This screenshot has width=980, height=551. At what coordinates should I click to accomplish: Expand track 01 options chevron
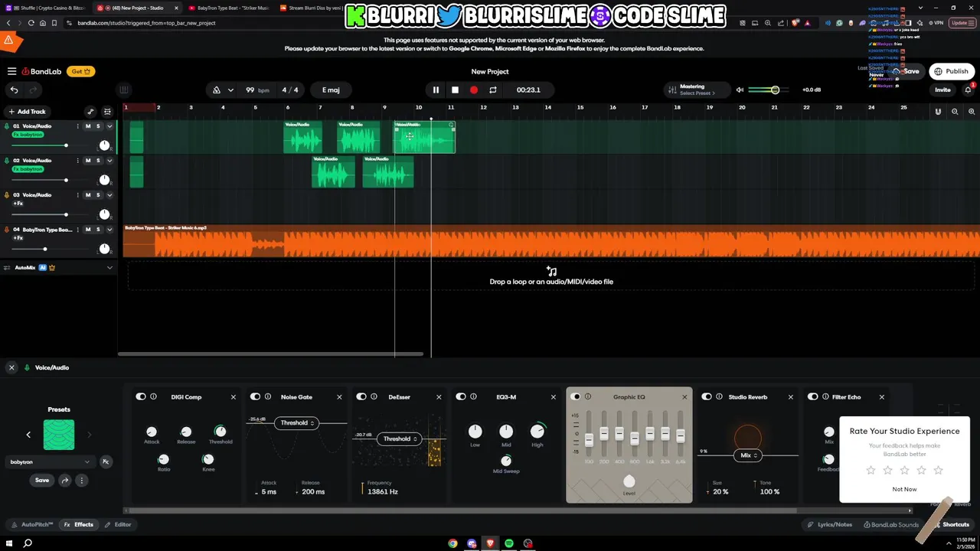109,126
